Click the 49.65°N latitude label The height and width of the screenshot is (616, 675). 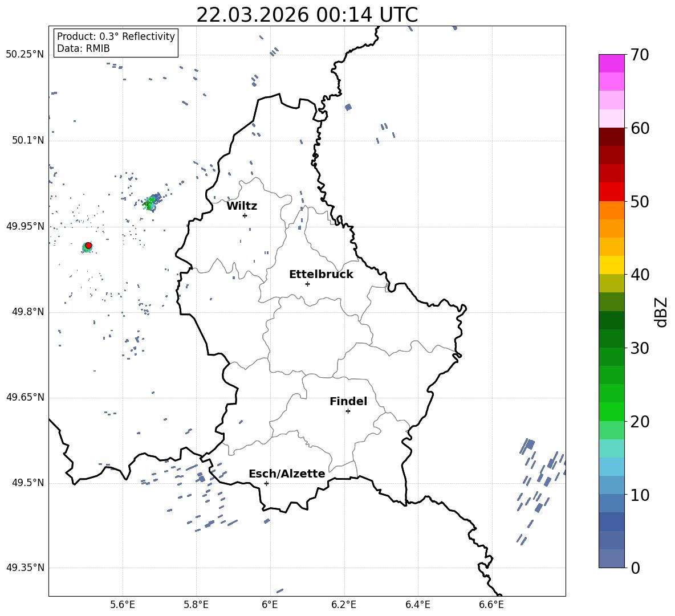click(25, 397)
